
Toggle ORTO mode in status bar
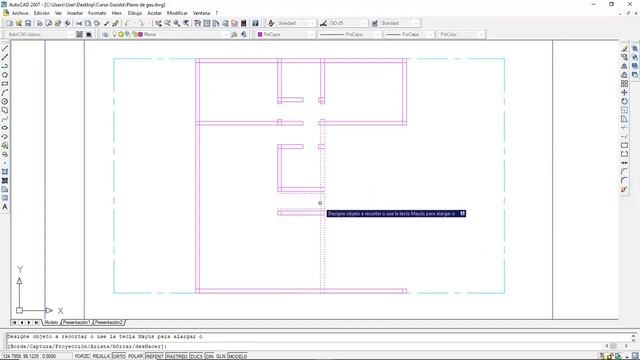(119, 356)
